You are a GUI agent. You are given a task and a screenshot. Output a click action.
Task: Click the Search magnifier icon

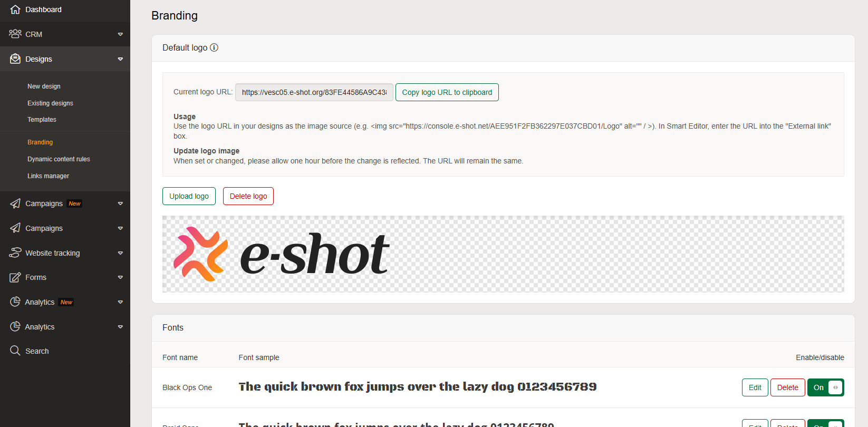coord(15,351)
